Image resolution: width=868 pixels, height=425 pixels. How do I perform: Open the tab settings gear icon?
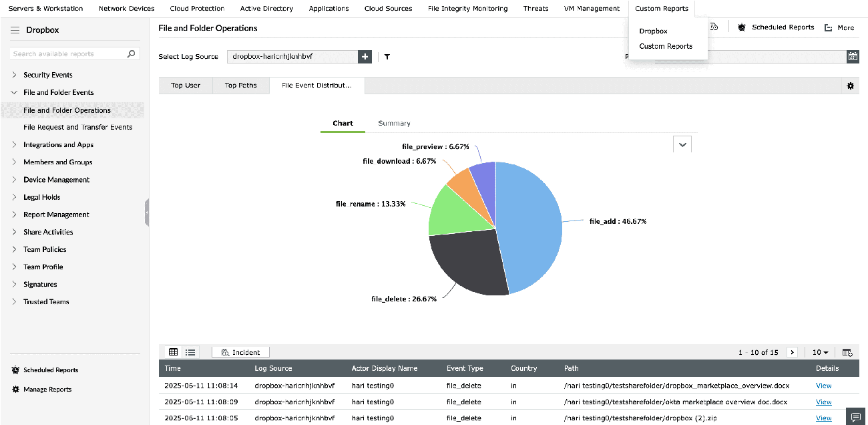[850, 86]
